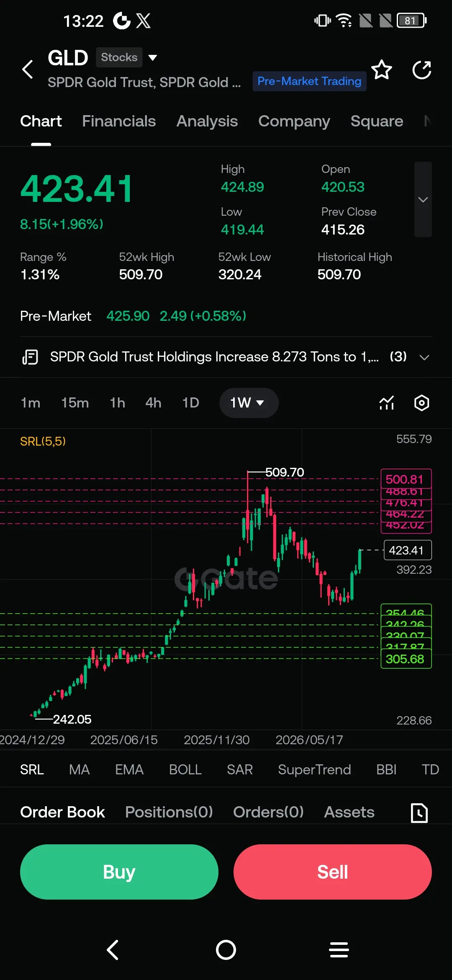Tap the green Buy button
Image resolution: width=452 pixels, height=980 pixels.
[119, 872]
